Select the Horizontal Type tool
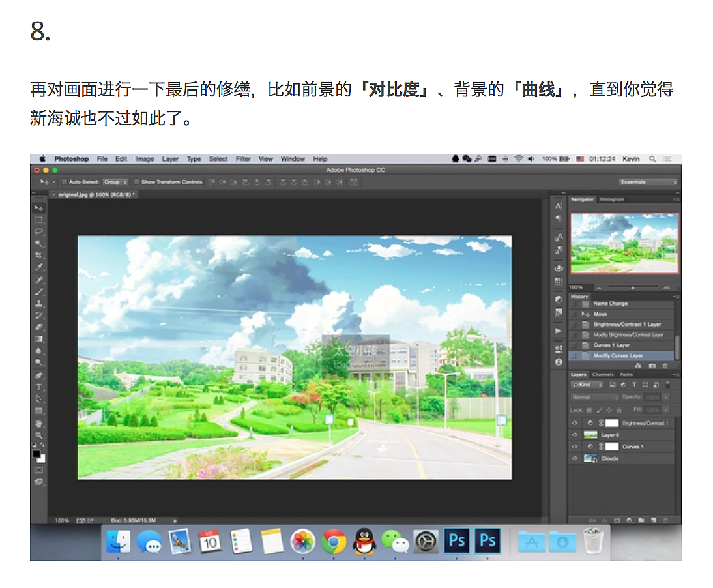 click(38, 387)
